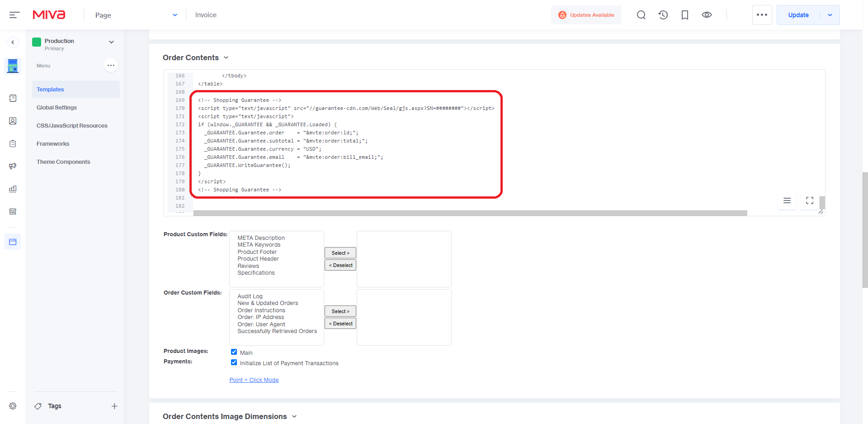
Task: Open the history clock icon
Action: [x=663, y=15]
